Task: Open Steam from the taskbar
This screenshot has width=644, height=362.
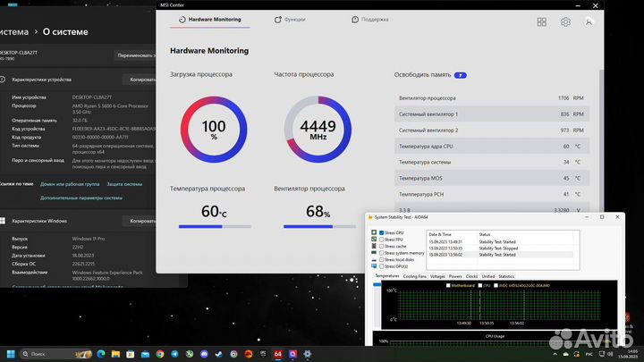Action: 219,354
